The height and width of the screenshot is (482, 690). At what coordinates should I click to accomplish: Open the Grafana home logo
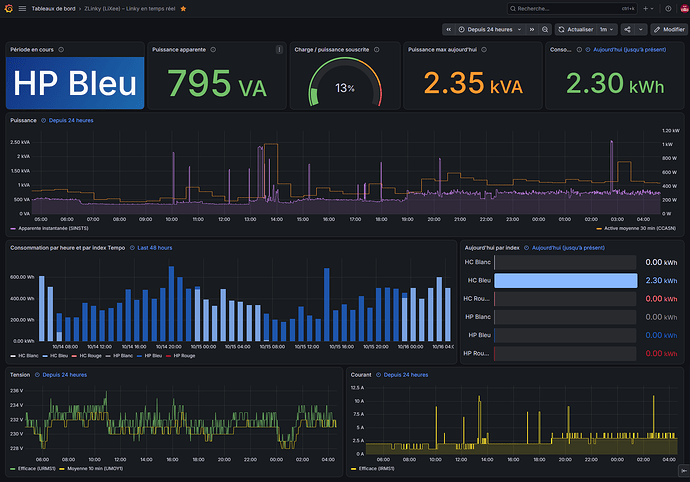(8, 8)
